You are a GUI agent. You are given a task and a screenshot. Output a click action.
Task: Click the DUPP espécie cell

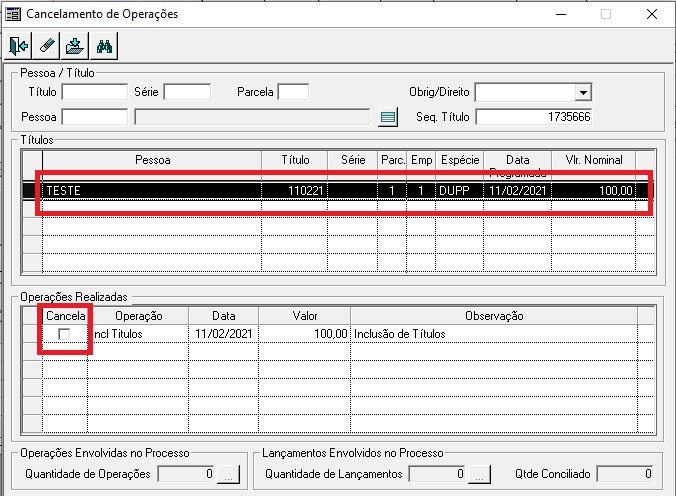[x=460, y=190]
